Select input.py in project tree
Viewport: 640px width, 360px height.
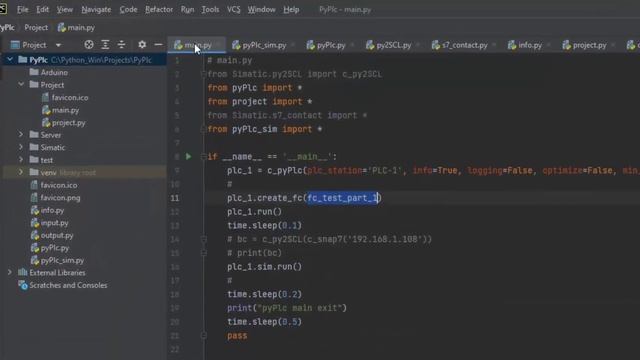(54, 223)
